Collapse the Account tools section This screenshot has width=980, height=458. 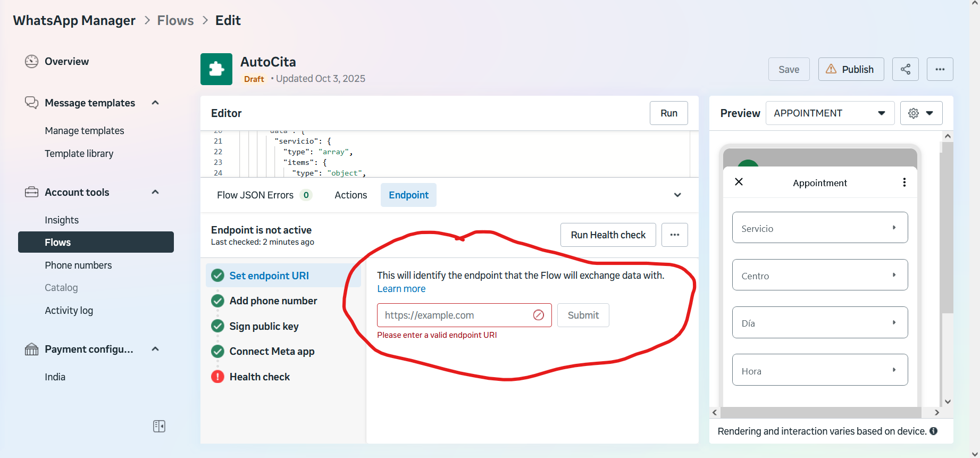pos(155,192)
